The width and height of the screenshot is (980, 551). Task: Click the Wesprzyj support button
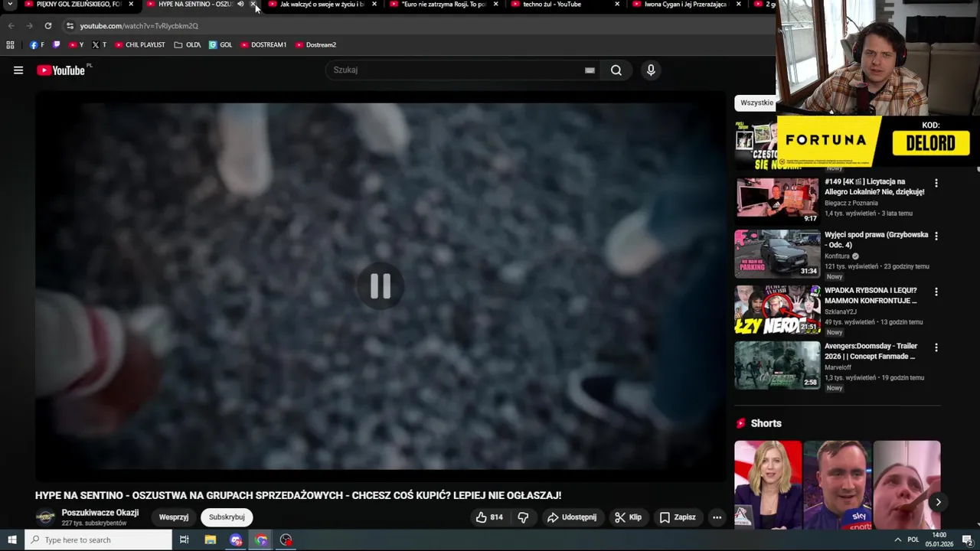174,517
